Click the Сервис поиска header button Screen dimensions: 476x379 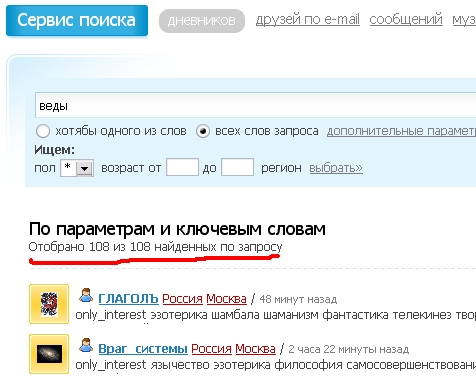pos(77,20)
